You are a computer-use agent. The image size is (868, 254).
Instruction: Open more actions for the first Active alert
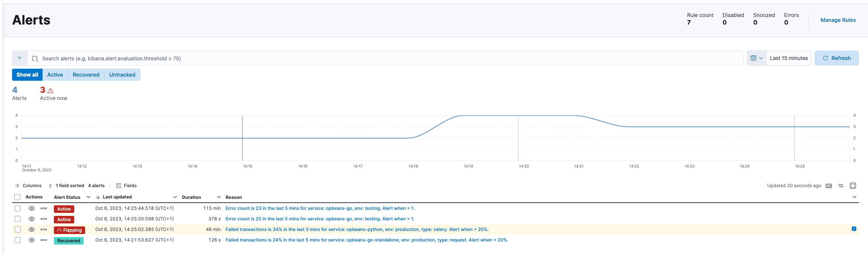click(44, 208)
